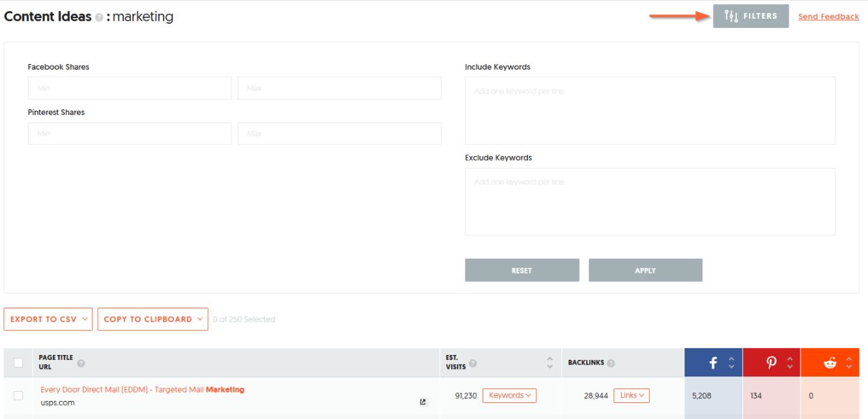Click the Facebook column icon
868x419 pixels.
click(x=713, y=363)
